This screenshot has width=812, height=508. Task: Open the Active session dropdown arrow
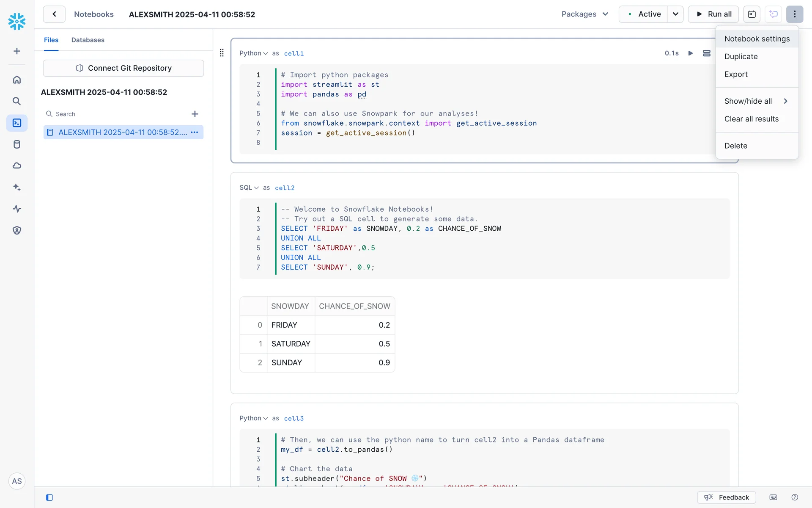675,14
